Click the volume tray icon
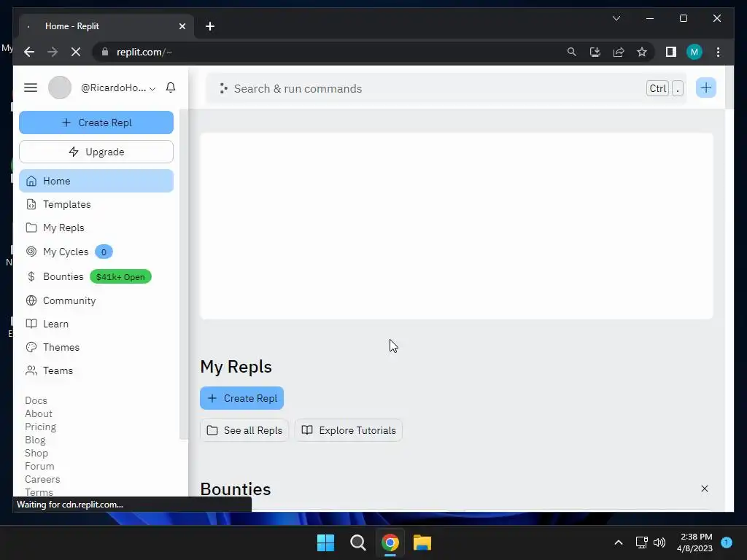Screen dimensions: 747x560 pos(659,542)
